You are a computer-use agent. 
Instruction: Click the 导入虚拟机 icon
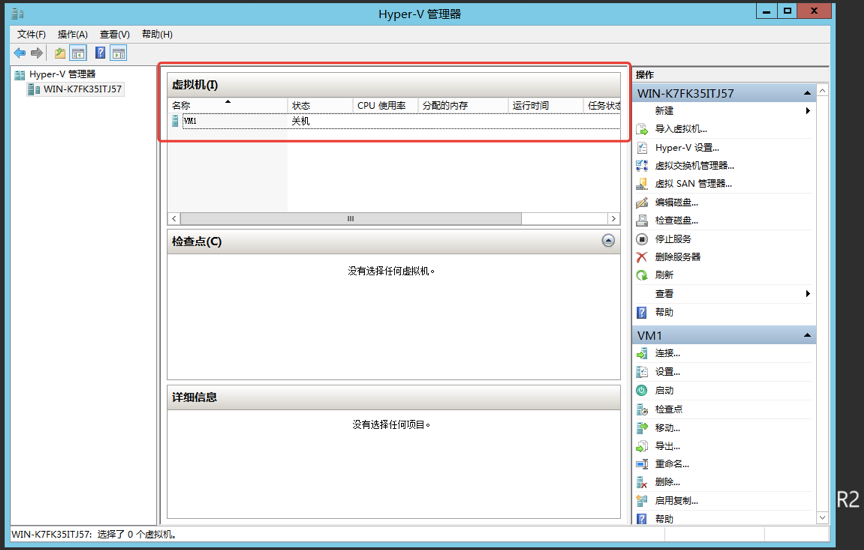click(642, 129)
